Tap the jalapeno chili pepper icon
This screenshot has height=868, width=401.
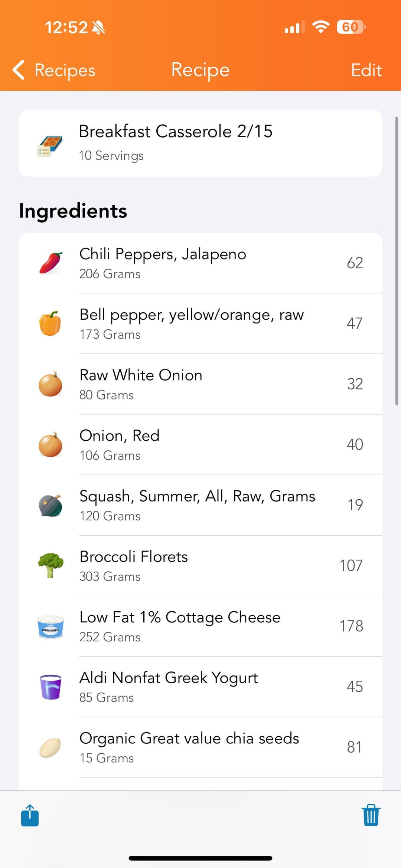click(51, 263)
